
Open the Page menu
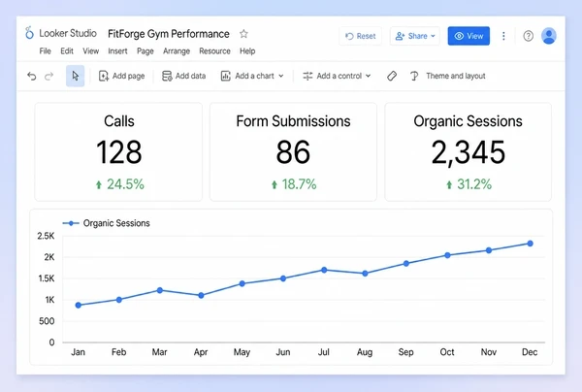145,51
